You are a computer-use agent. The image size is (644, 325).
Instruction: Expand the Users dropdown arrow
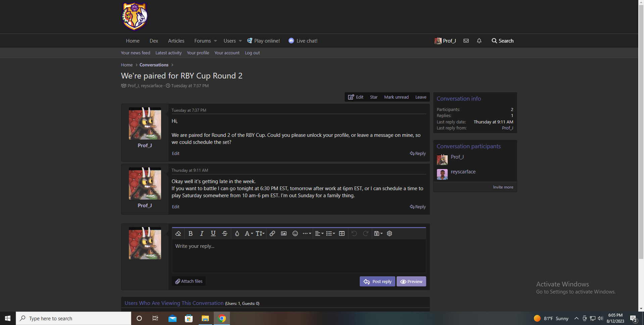[x=240, y=41]
